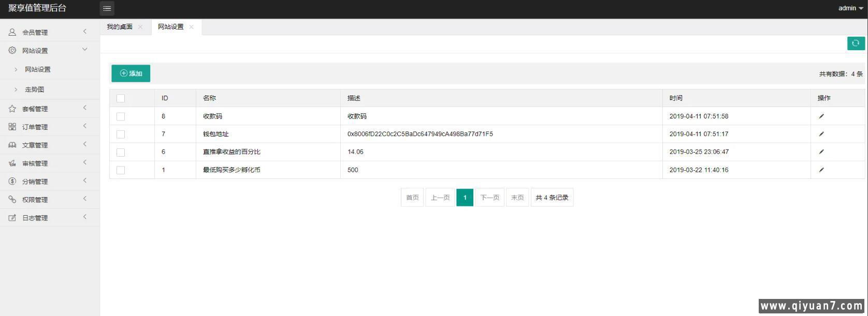The image size is (868, 316).
Task: Click pencil icon for 最低购买多少孵化币 row
Action: click(821, 170)
